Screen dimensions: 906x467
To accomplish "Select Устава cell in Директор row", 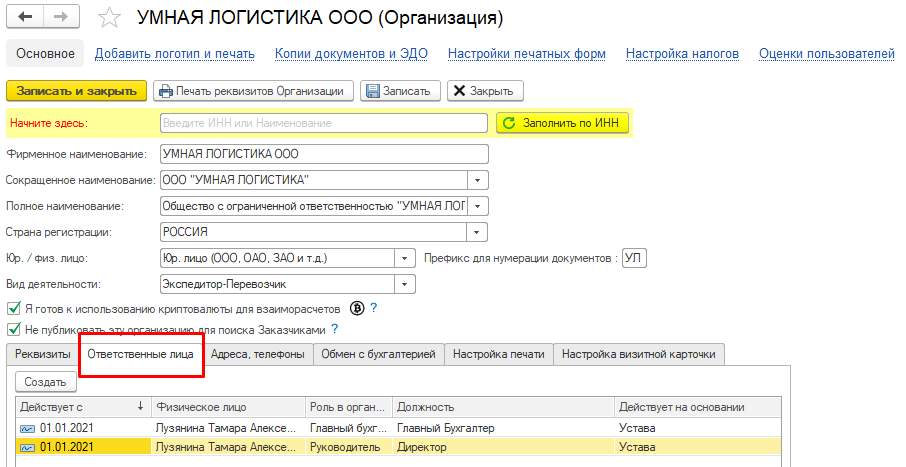I will pyautogui.click(x=698, y=447).
